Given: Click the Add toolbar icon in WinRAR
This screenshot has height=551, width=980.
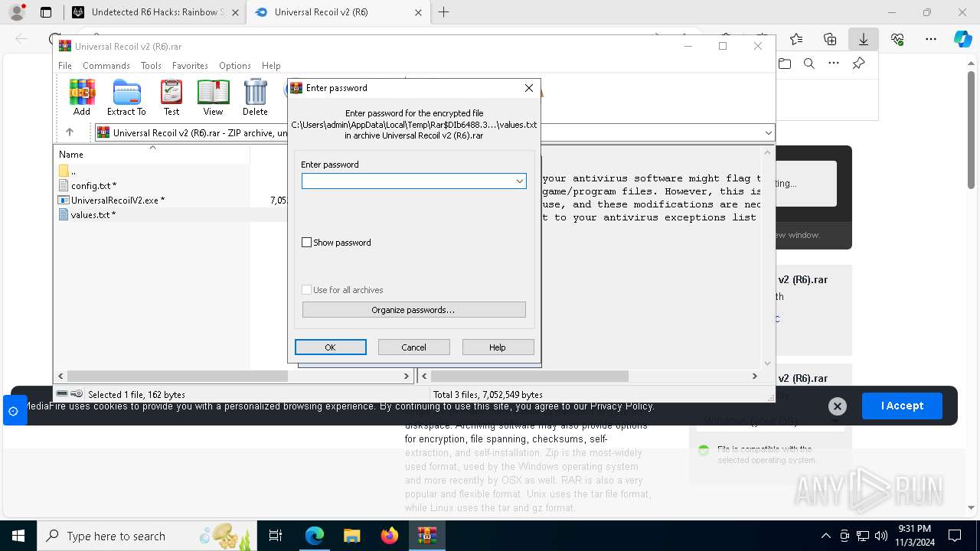Looking at the screenshot, I should (x=82, y=97).
